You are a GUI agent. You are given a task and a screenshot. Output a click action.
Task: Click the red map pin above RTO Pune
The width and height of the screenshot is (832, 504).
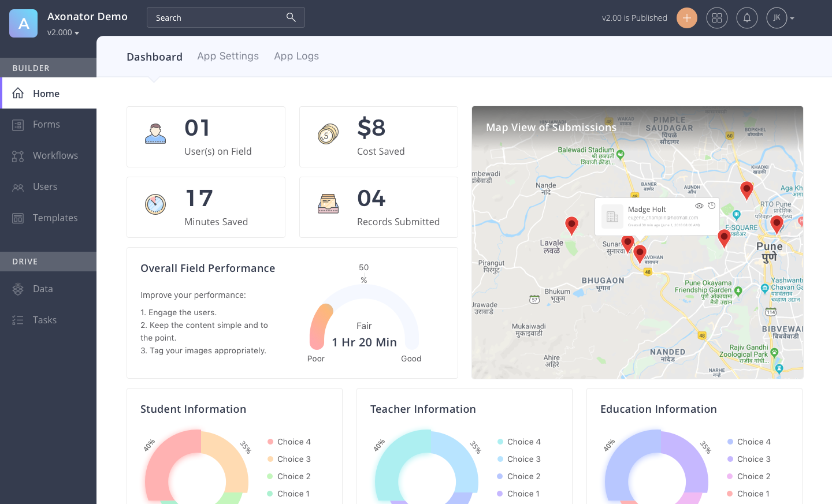pos(746,190)
